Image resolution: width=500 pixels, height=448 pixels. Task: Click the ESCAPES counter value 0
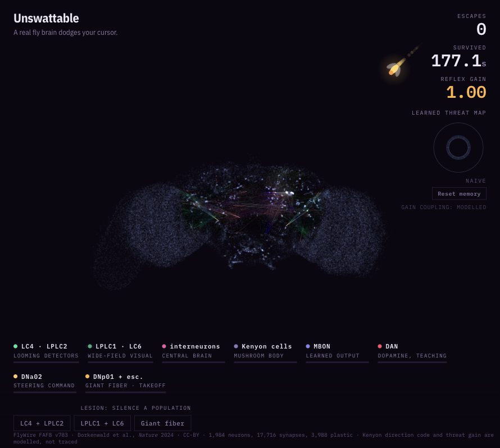point(481,29)
